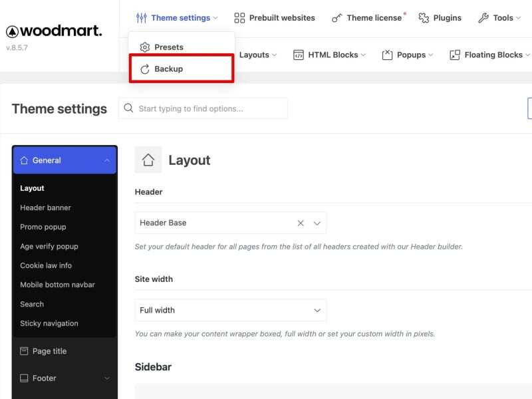Viewport: 532px width, 399px height.
Task: Expand the HTML Blocks dropdown arrow
Action: [363, 55]
